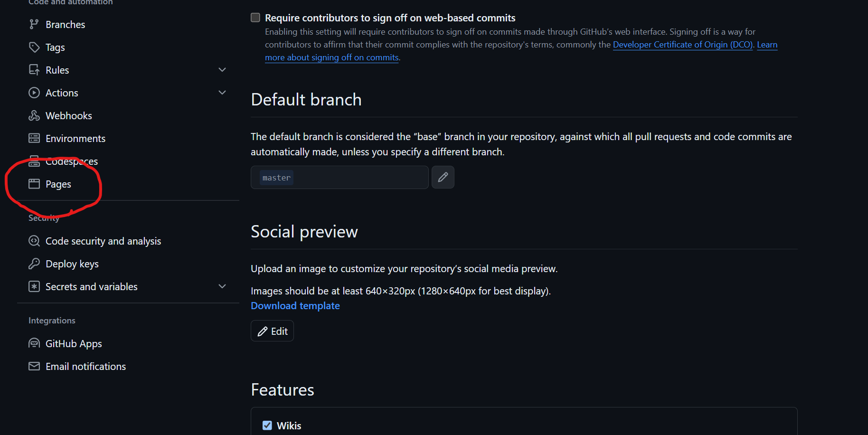Click pencil icon to rename default branch

[443, 177]
